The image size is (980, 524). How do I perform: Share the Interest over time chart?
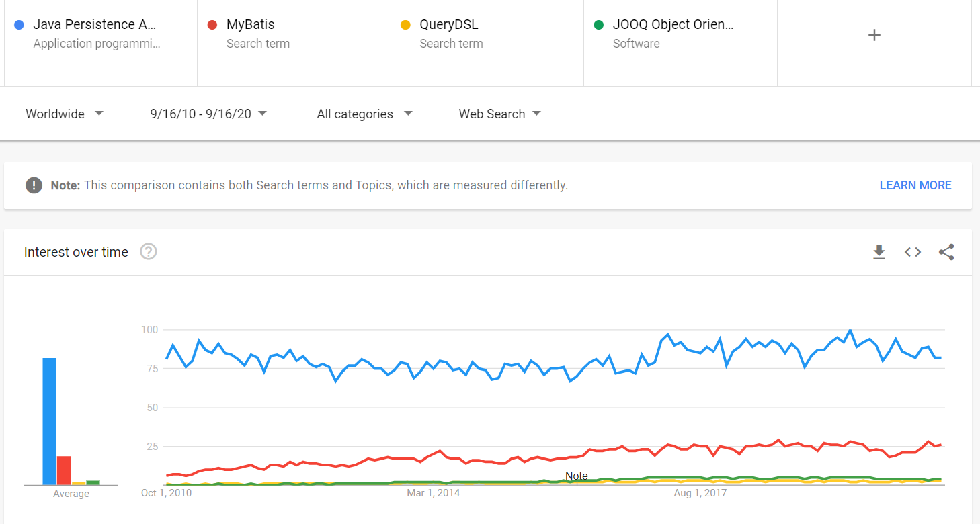coord(946,252)
